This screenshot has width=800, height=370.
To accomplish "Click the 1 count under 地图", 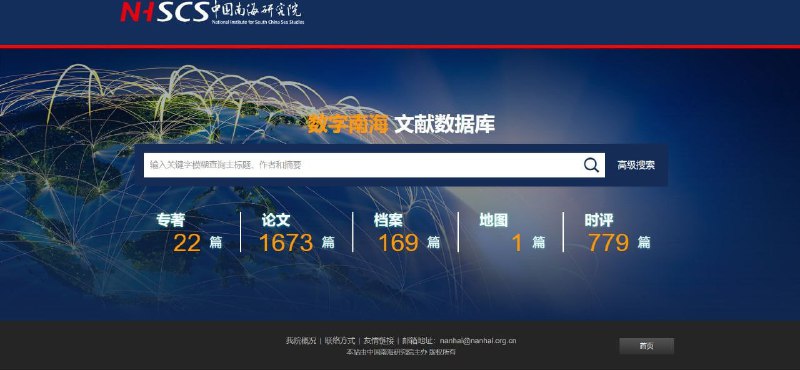I will click(x=517, y=243).
